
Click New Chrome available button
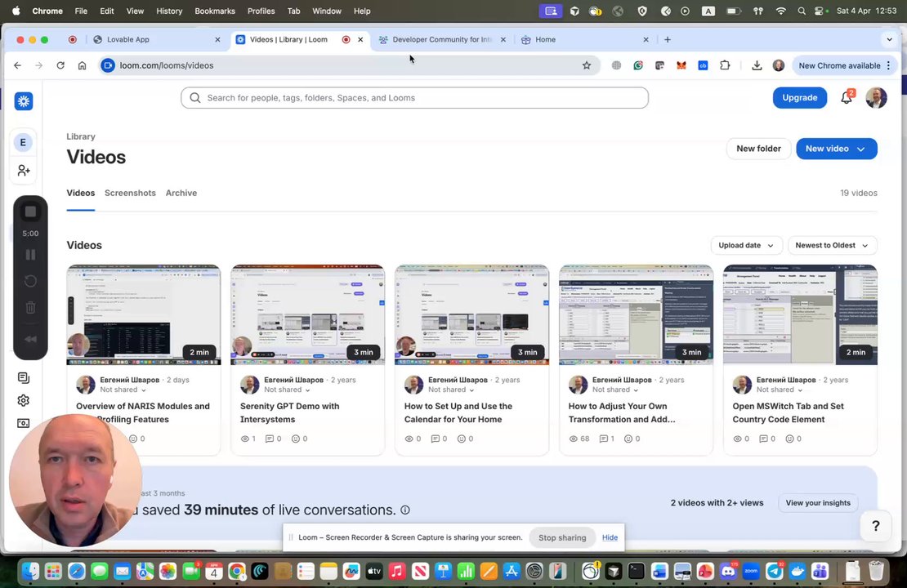click(845, 65)
